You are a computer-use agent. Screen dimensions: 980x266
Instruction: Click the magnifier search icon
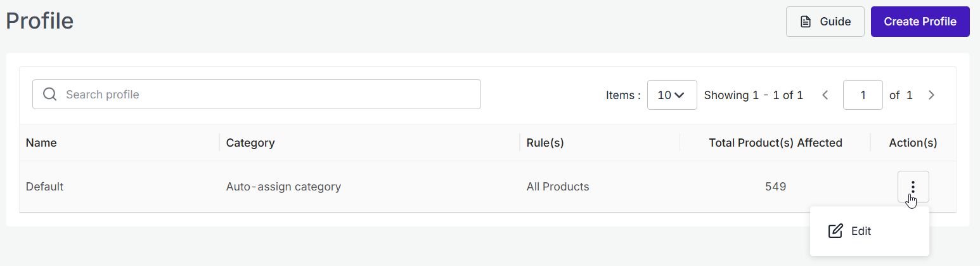tap(50, 95)
